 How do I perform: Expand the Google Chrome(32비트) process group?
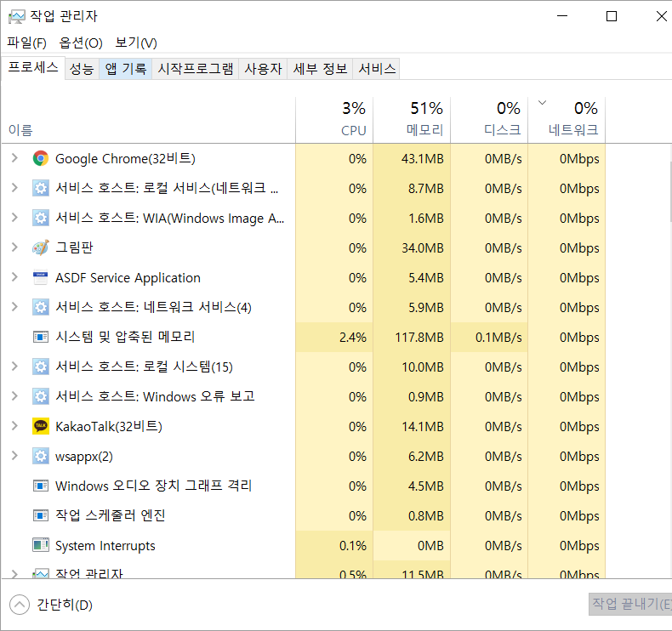click(x=14, y=158)
